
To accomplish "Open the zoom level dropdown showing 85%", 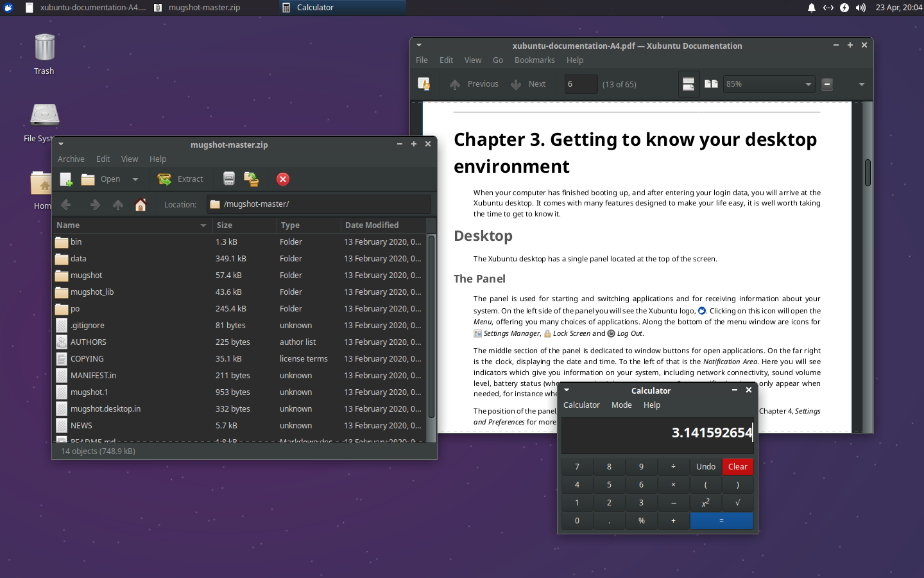I will (x=769, y=84).
